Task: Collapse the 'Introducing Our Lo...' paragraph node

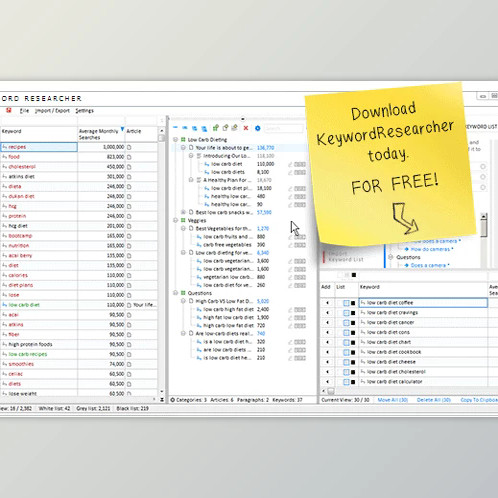Action: point(191,156)
